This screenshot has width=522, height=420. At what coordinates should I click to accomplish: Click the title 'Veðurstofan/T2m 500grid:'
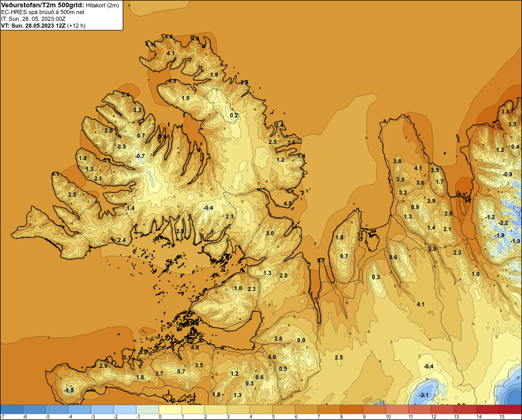pos(43,5)
